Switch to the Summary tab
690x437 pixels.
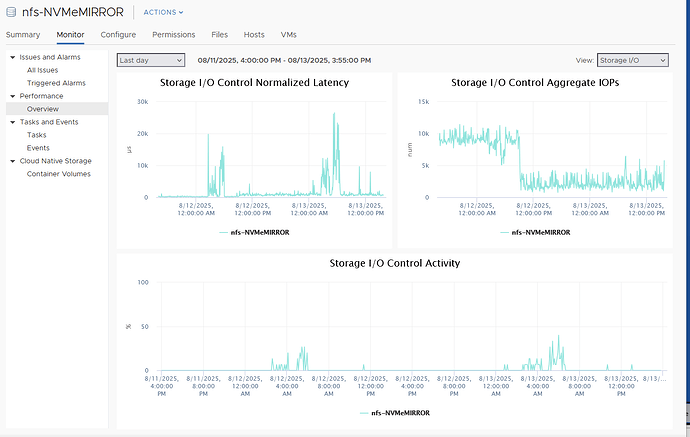click(x=23, y=35)
